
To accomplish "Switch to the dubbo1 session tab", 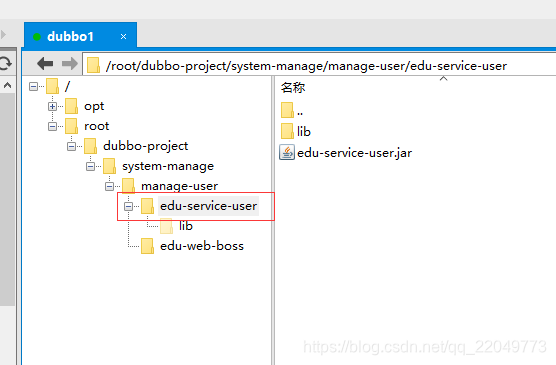I will [x=80, y=36].
